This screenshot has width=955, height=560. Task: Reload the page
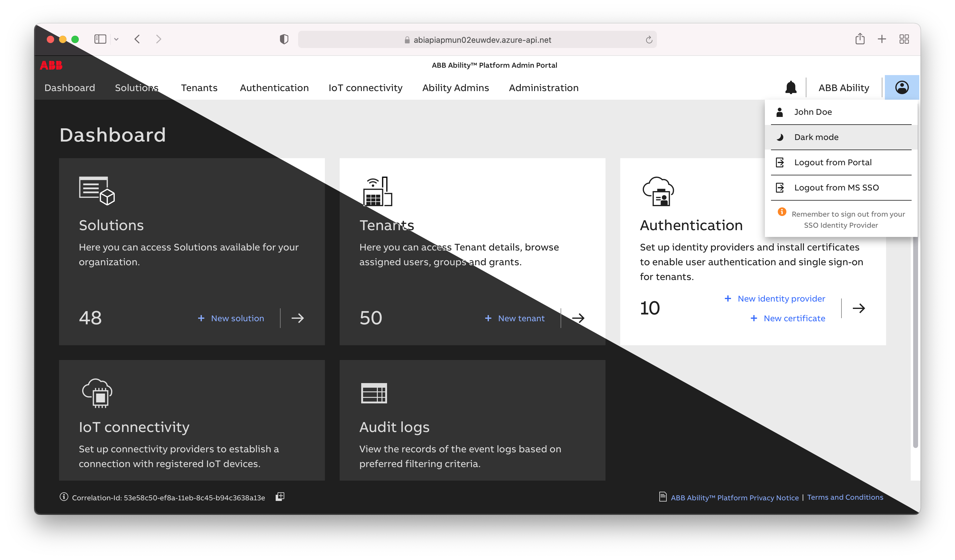click(649, 40)
